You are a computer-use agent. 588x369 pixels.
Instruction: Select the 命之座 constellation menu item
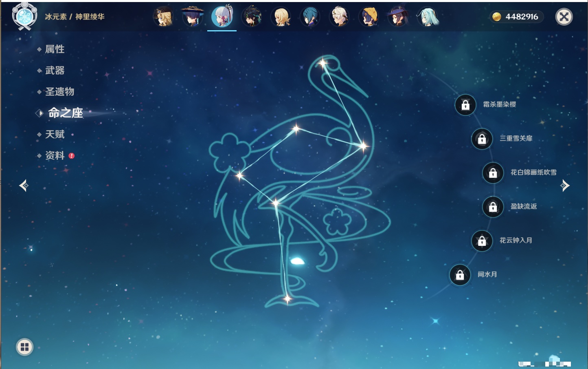click(65, 113)
